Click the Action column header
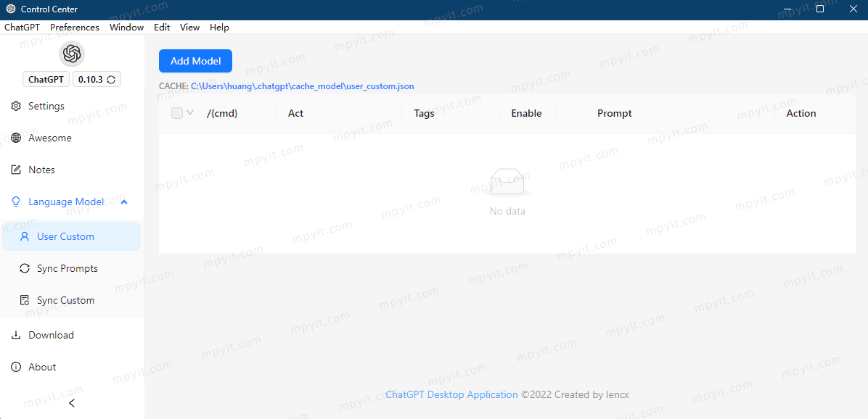 801,113
